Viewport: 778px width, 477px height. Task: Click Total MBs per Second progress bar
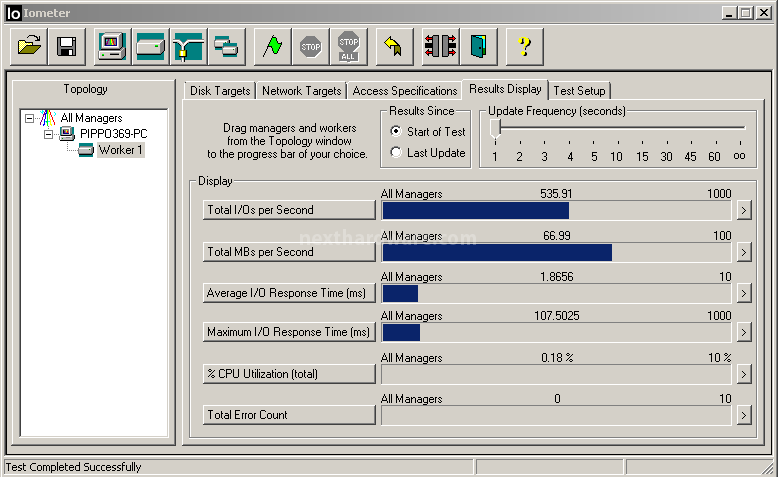tap(556, 252)
